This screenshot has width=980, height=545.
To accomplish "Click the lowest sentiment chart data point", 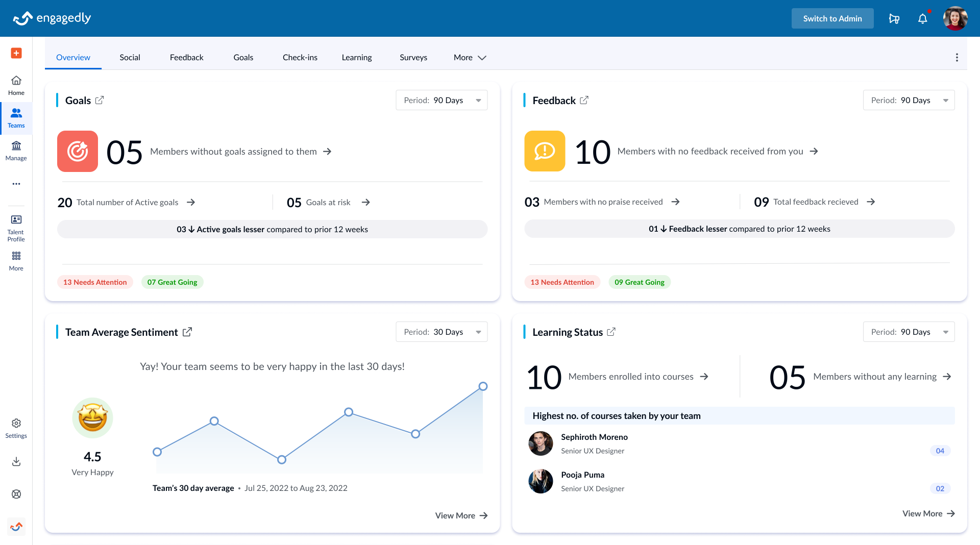I will point(281,460).
